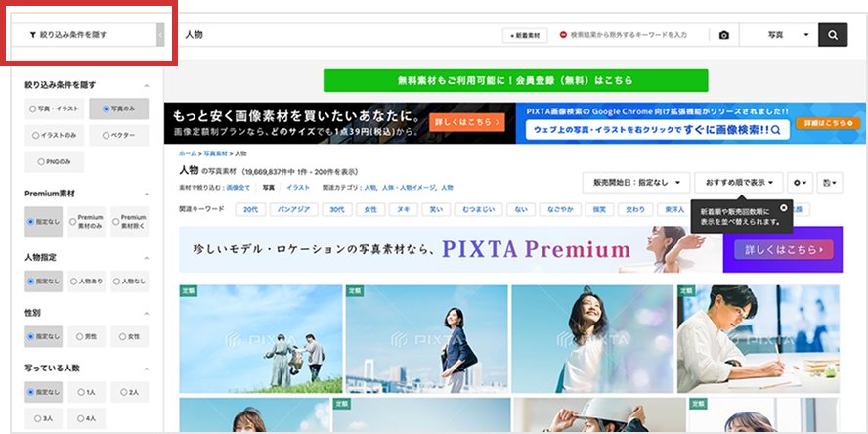
Task: Select the PNGのみ radio option
Action: coord(55,161)
